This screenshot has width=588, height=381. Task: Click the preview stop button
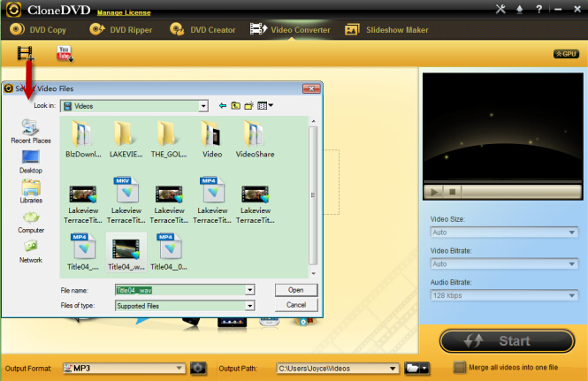[452, 192]
